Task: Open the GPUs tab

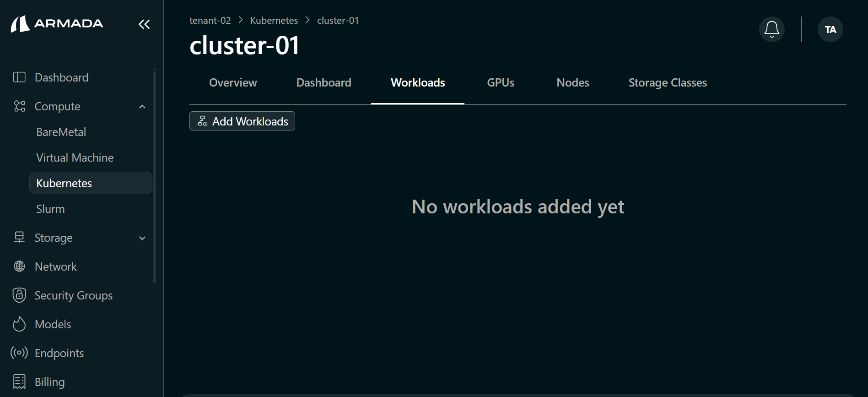Action: tap(501, 82)
